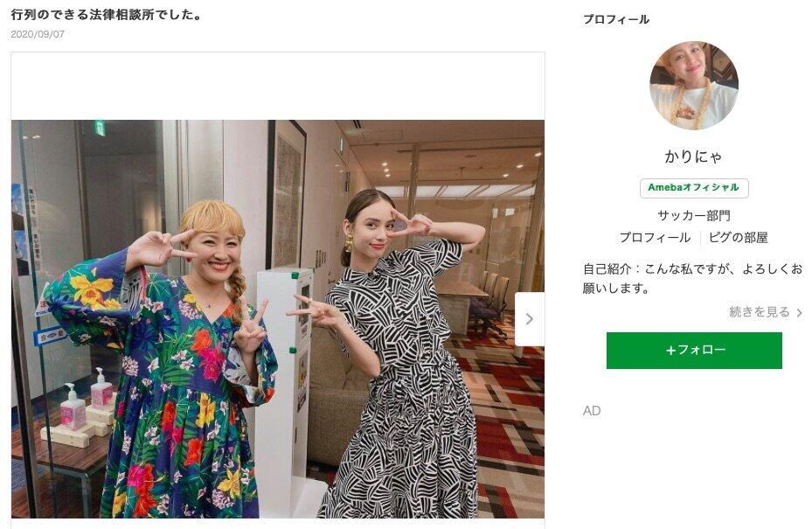
Task: Click the next-image arrow button on the carousel
Action: pos(528,318)
